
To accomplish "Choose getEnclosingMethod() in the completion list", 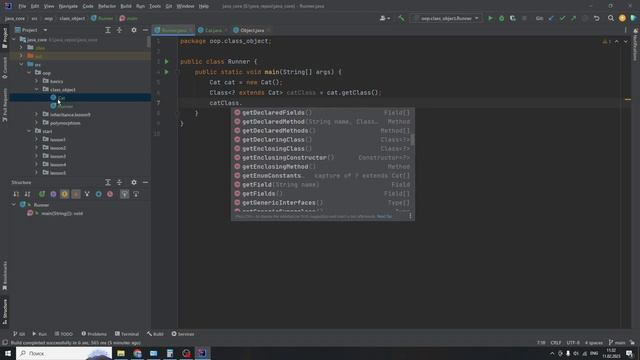I will 322,167.
